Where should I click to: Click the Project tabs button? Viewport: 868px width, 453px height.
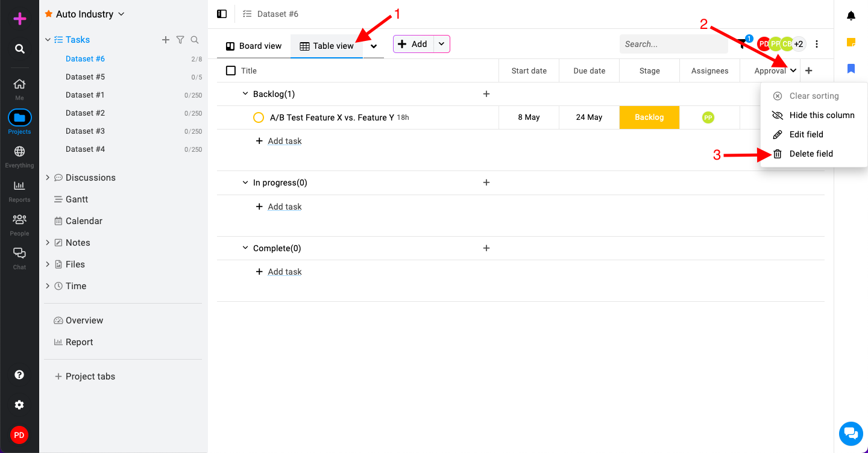[85, 376]
